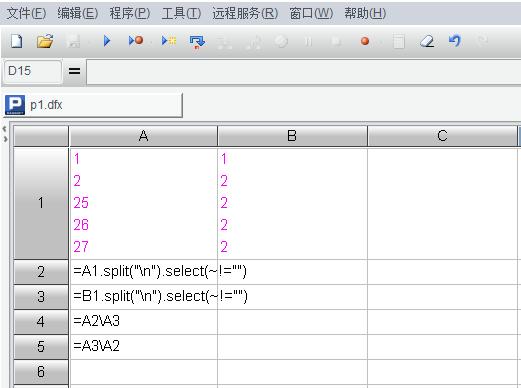Image resolution: width=521 pixels, height=388 pixels.
Task: Click cell with =B1.split formula
Action: click(144, 297)
